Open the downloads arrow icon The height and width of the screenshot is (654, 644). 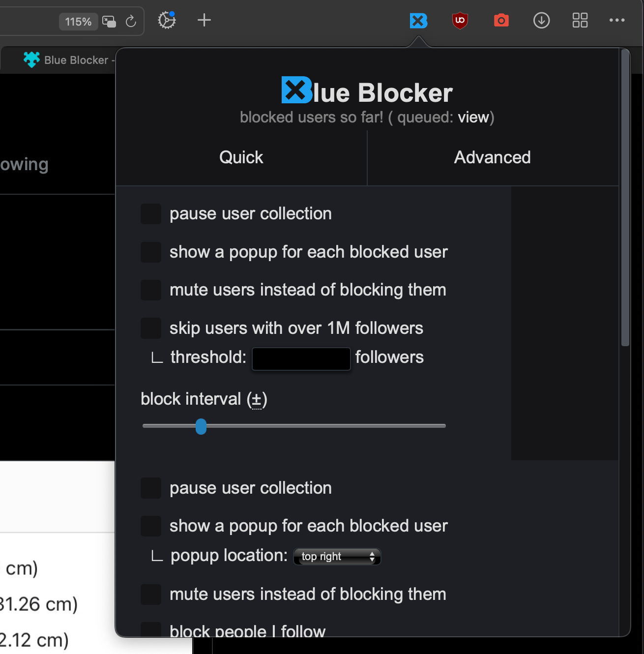541,21
